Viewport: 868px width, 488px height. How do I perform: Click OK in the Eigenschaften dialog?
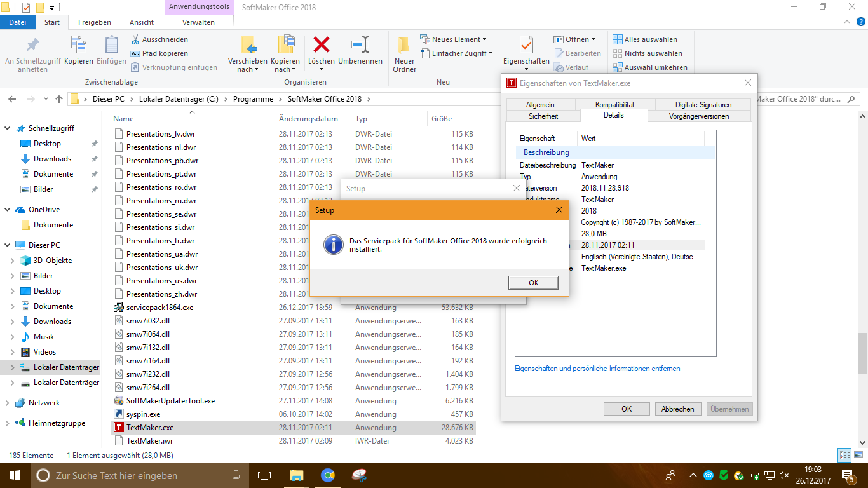[x=627, y=409]
